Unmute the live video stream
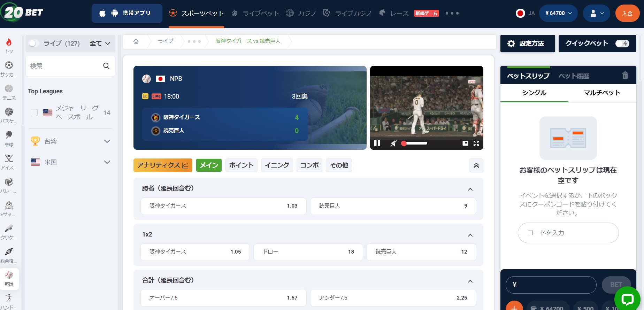This screenshot has width=644, height=310. point(394,143)
